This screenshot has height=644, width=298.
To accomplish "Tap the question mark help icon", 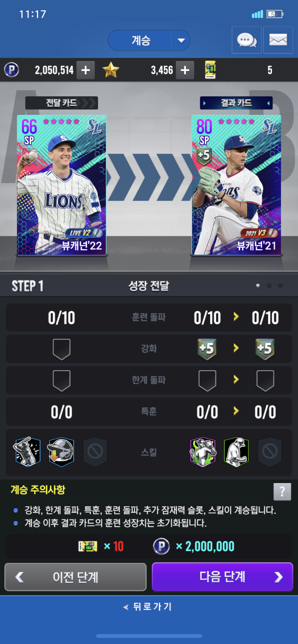I will click(282, 492).
